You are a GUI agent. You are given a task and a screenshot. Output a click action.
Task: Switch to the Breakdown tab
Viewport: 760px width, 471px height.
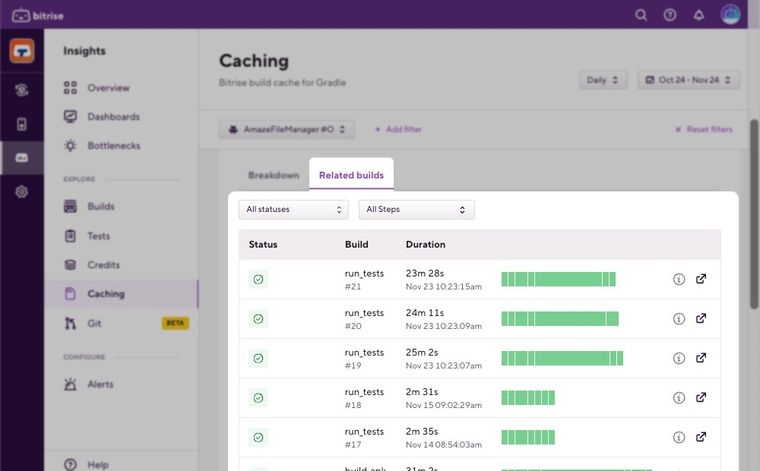pyautogui.click(x=273, y=175)
